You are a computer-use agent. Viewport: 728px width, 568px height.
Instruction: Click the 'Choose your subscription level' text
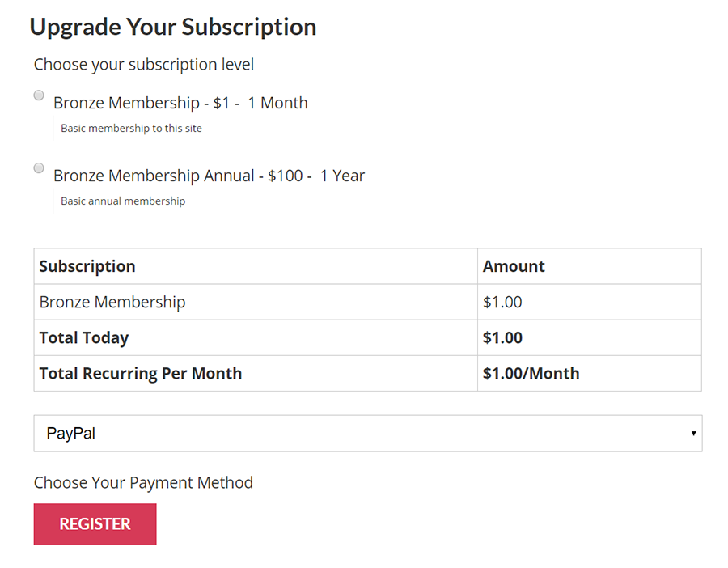[144, 64]
